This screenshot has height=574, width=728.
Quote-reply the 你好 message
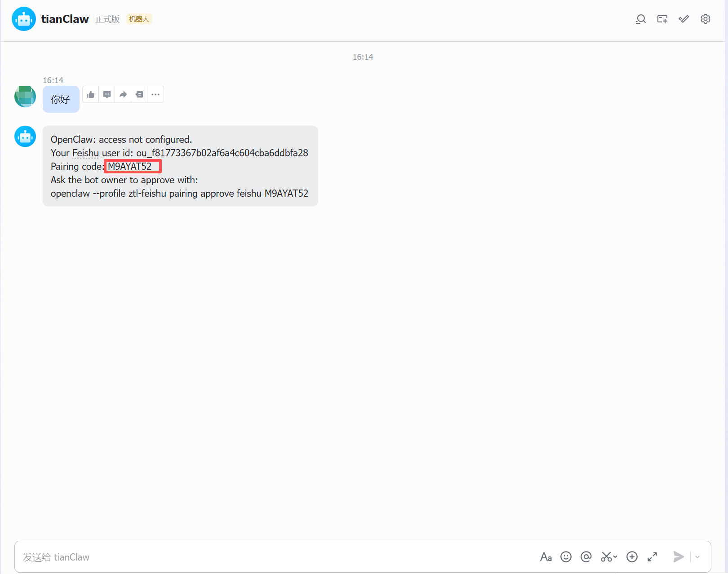[139, 94]
